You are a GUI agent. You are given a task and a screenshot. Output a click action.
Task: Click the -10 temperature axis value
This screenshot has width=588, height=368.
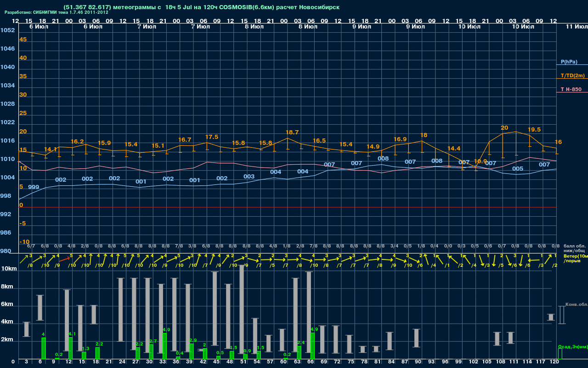pyautogui.click(x=25, y=242)
